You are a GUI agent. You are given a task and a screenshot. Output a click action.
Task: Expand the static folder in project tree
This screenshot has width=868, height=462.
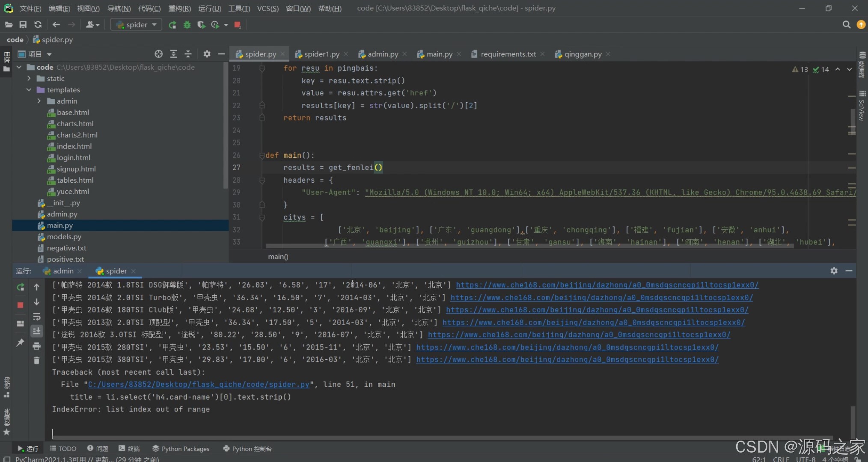pos(29,78)
